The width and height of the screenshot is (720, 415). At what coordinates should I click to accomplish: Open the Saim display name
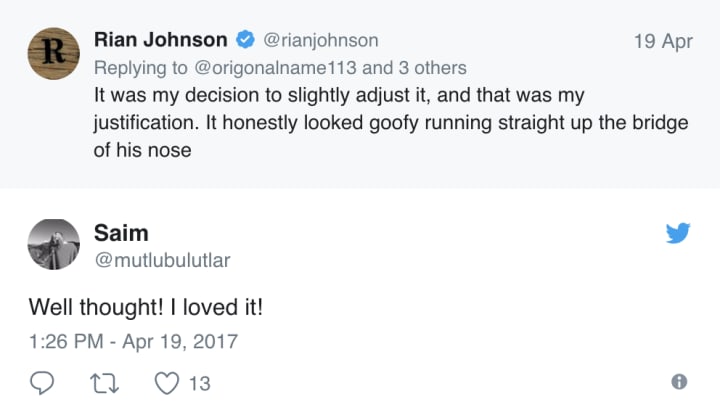point(120,232)
